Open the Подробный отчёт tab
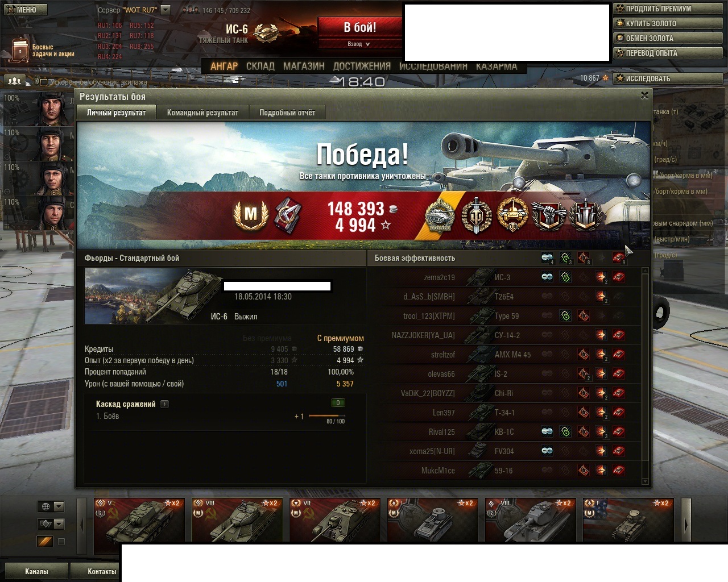The width and height of the screenshot is (728, 582). [x=287, y=113]
